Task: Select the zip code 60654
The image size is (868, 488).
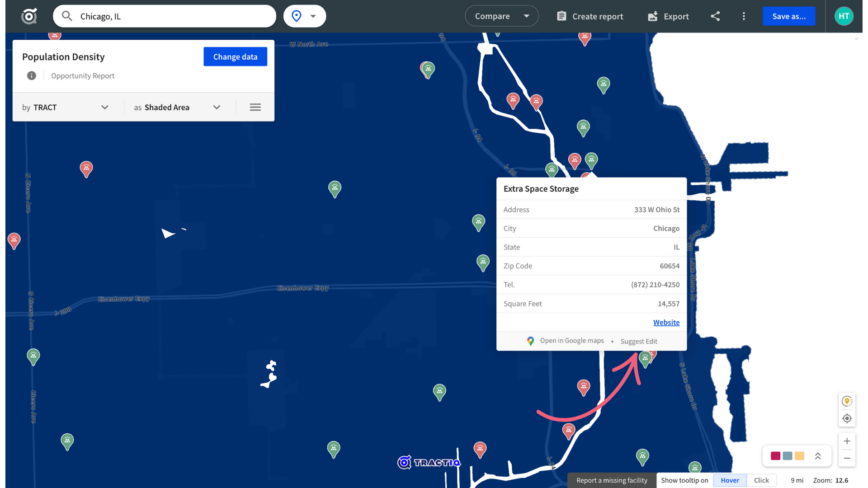Action: click(x=670, y=266)
